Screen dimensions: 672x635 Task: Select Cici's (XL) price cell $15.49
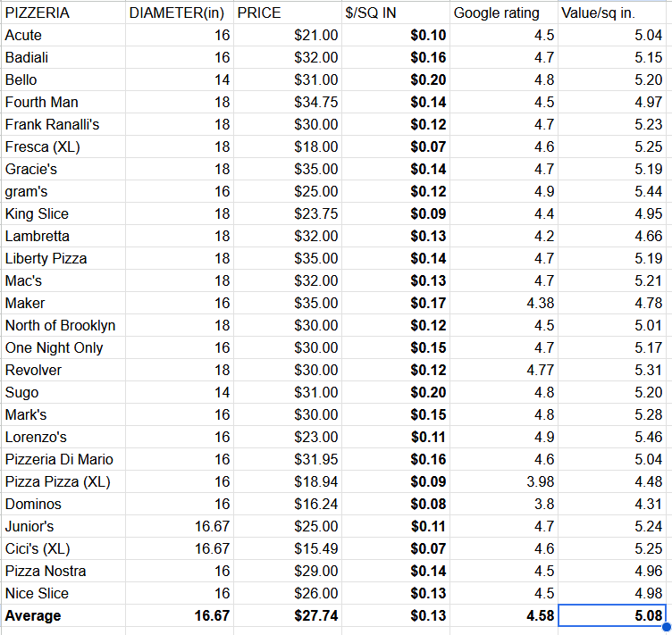tap(287, 548)
